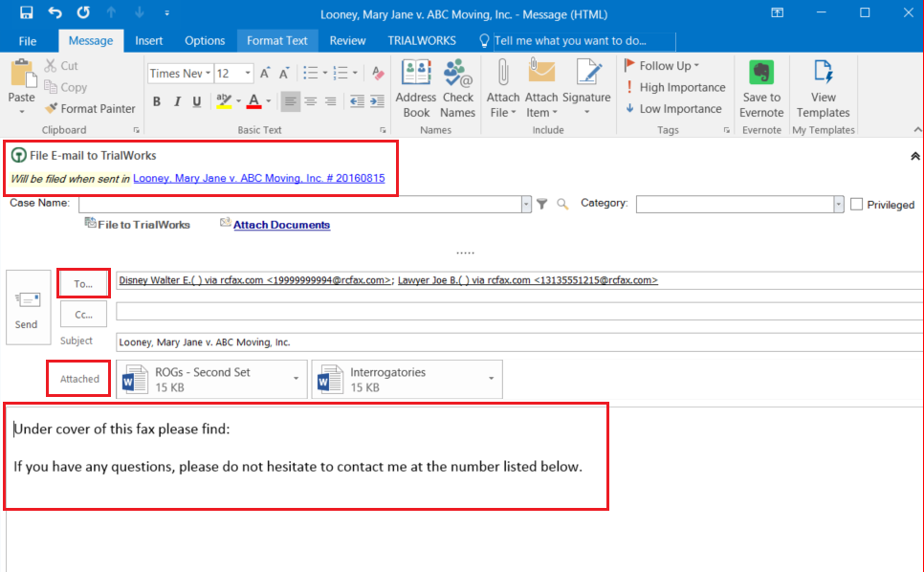Open the font color dropdown arrow

tap(268, 101)
